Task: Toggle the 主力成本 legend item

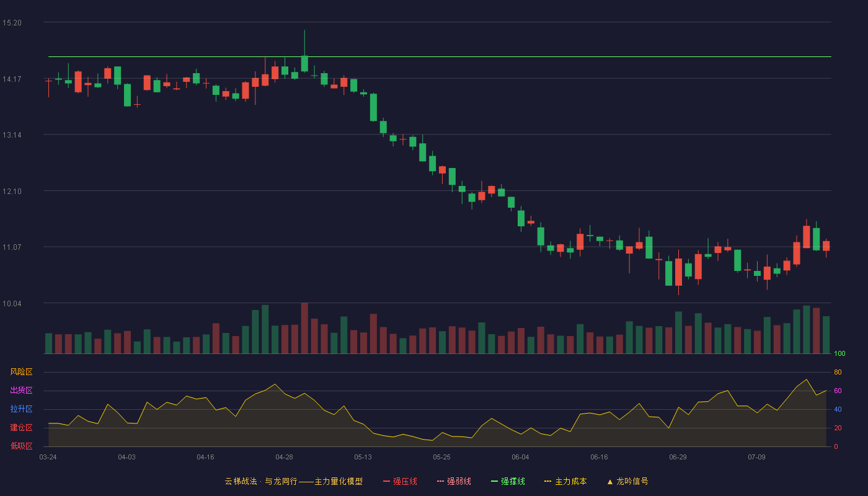Action: coord(565,481)
